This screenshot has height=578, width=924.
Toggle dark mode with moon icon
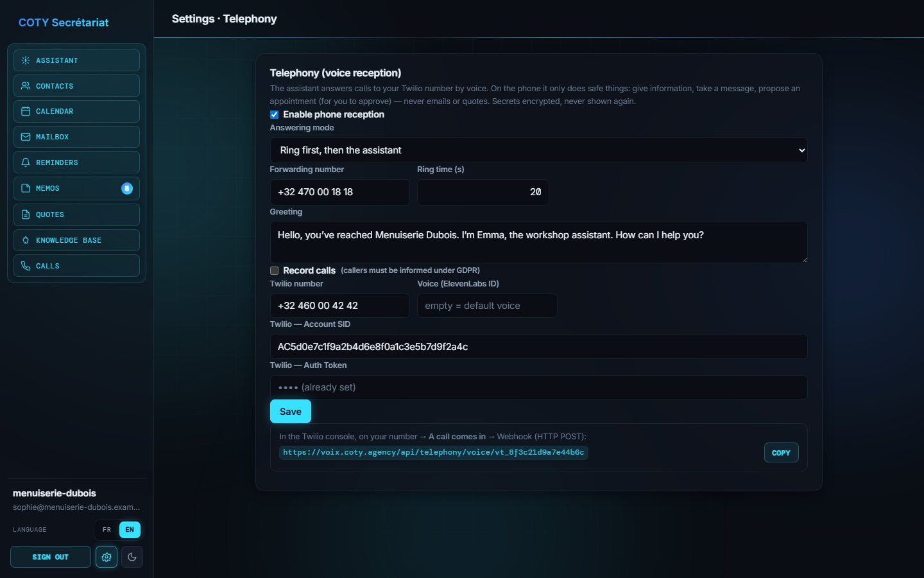pos(132,557)
